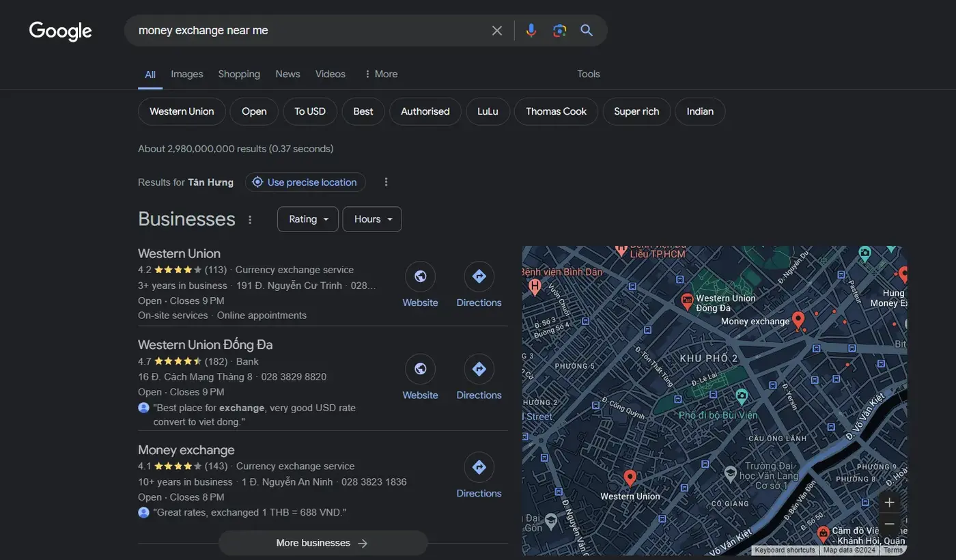Image resolution: width=956 pixels, height=560 pixels.
Task: Open location options three-dot menu
Action: coord(386,182)
